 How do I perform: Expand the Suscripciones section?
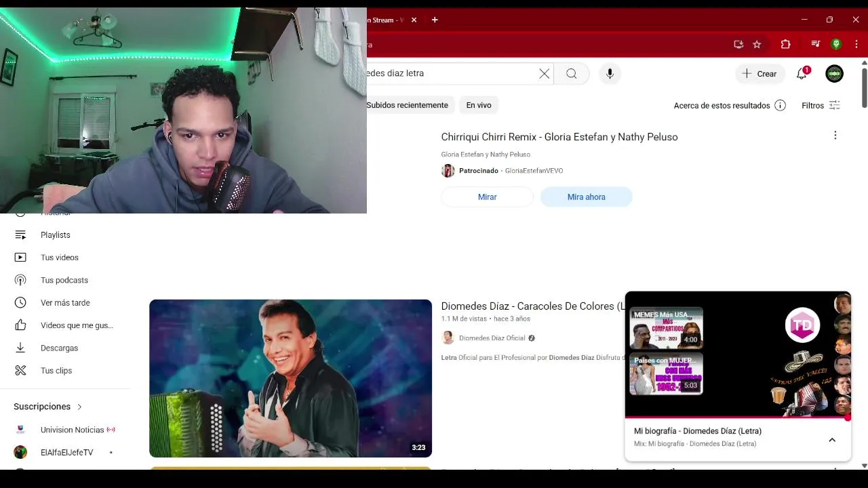click(48, 407)
